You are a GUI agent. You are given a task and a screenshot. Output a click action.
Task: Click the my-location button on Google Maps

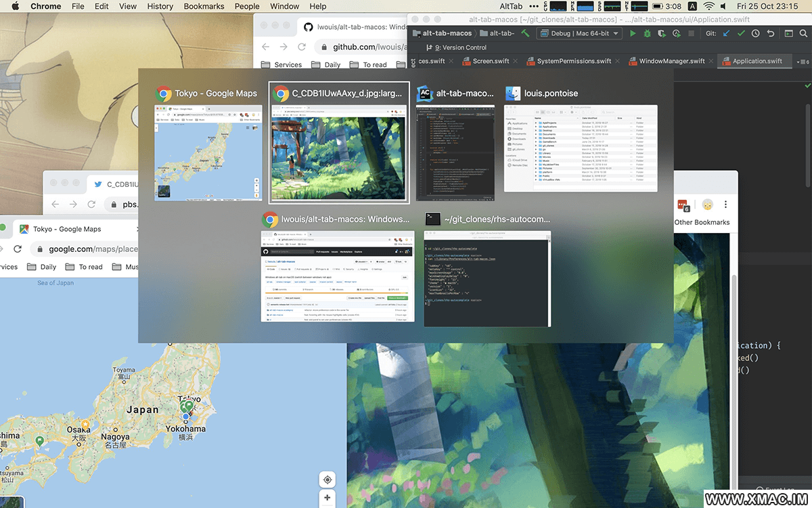pos(328,480)
